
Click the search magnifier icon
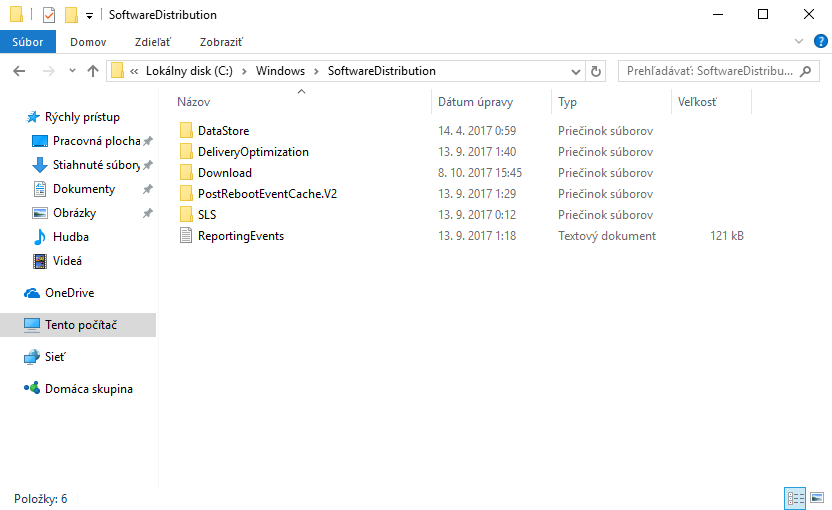coord(805,71)
